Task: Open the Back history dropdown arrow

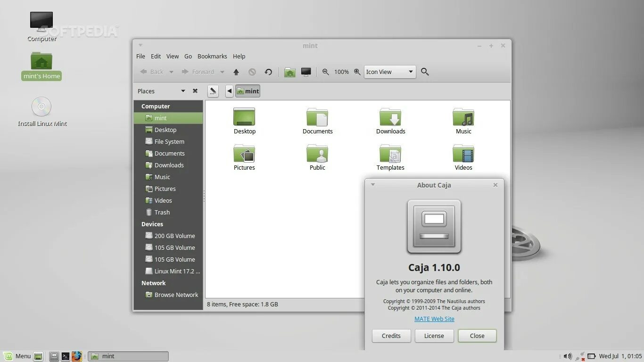Action: pos(171,72)
